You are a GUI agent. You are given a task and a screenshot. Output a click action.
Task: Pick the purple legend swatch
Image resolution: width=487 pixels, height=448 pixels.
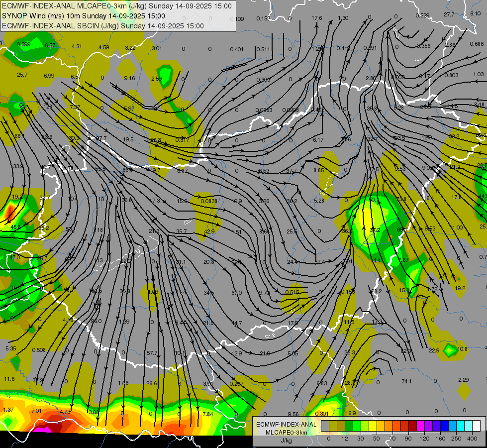click(x=429, y=426)
